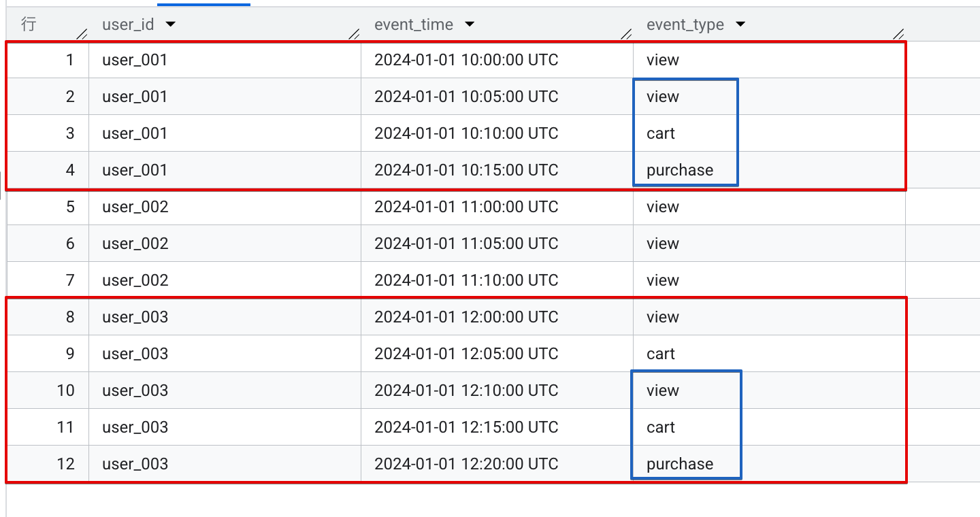Select the timestamp 2024-01-01 11:05:00 UTC

coord(465,244)
